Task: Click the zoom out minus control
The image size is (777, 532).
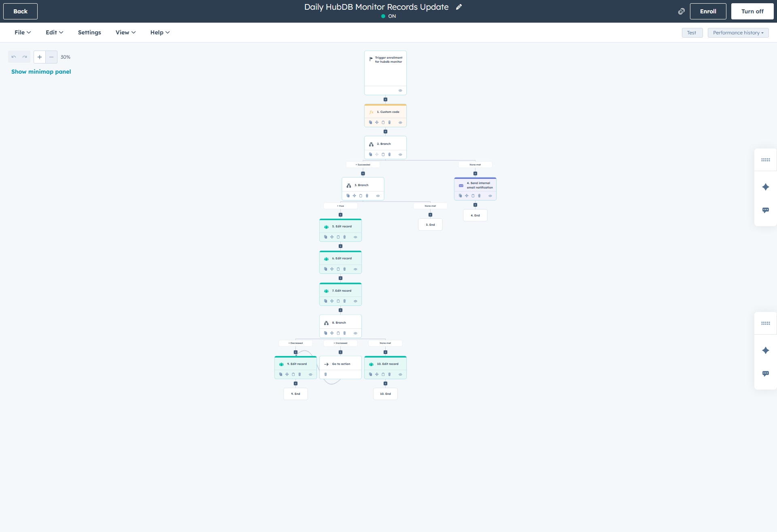Action: click(x=51, y=57)
